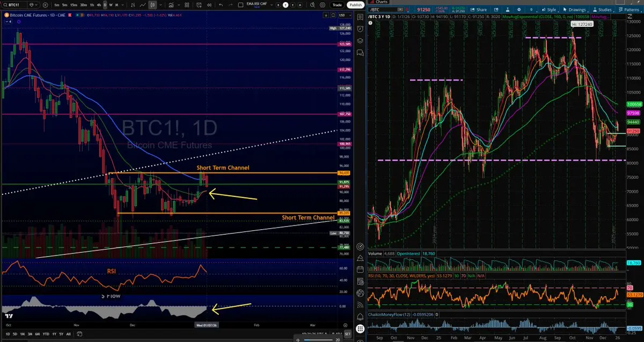Click the TradingView watchlist sidebar icon

click(x=360, y=17)
